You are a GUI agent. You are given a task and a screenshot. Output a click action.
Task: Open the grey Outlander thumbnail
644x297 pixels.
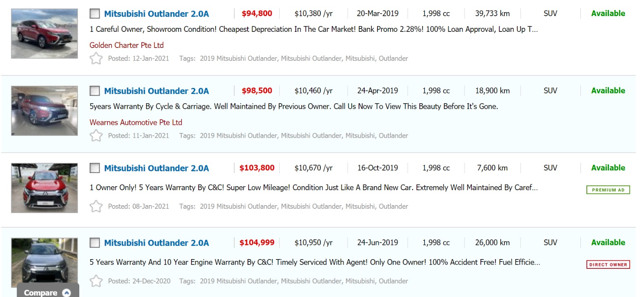(x=44, y=260)
